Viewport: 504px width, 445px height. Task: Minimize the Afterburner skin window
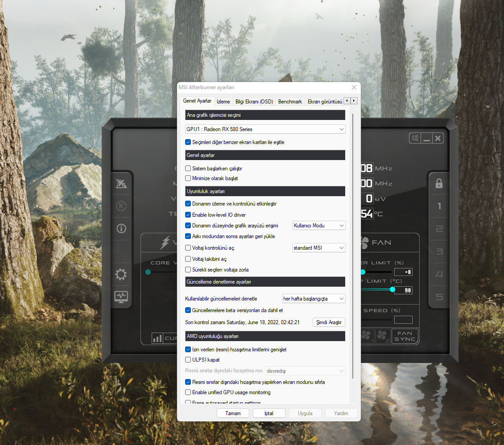pos(426,138)
